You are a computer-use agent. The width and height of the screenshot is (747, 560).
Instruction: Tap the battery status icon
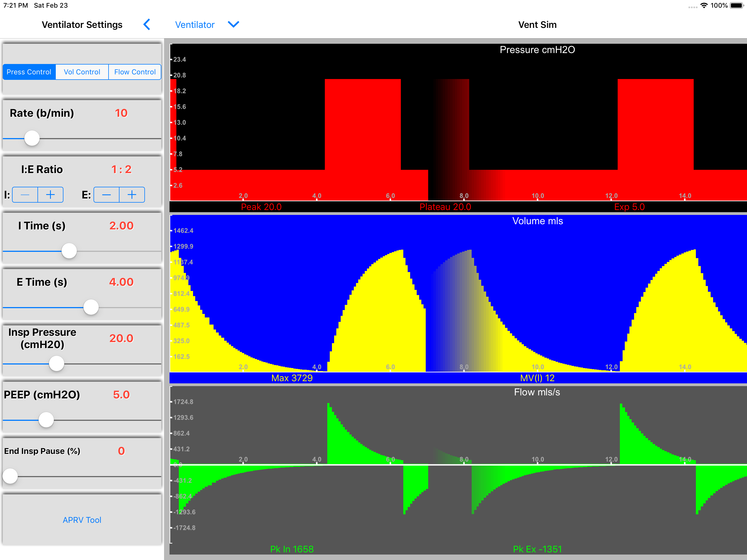[x=737, y=5]
